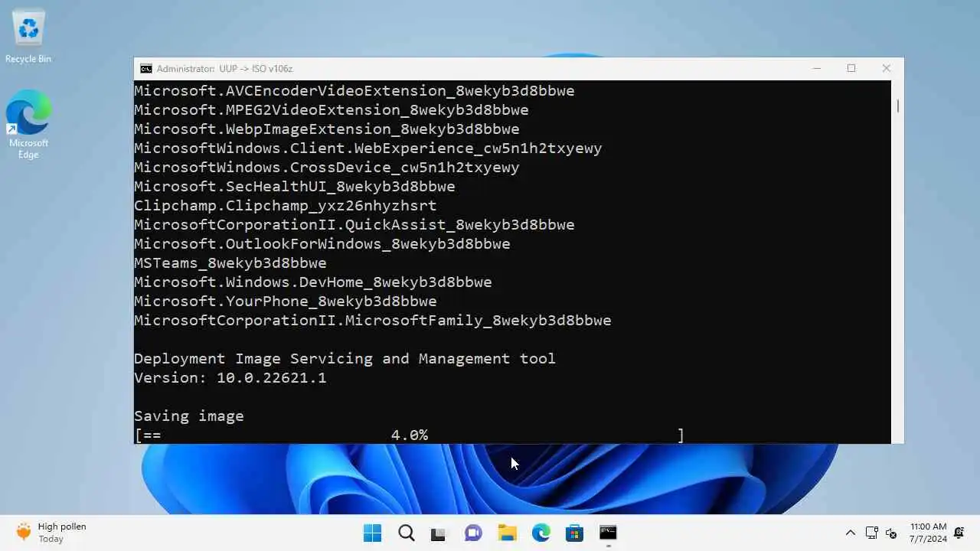Open the notification bell in system tray
Screen dimensions: 980x551
[x=959, y=533]
